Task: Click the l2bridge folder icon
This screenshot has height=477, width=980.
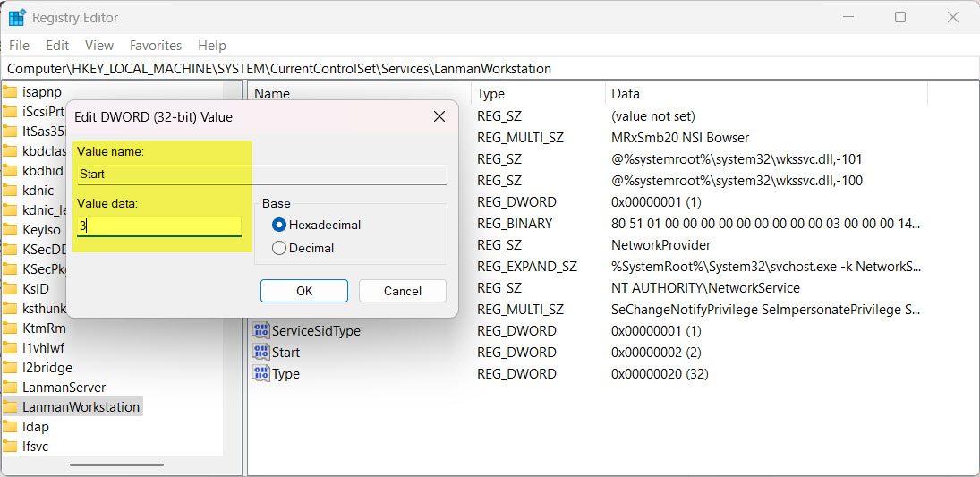Action: coord(11,368)
